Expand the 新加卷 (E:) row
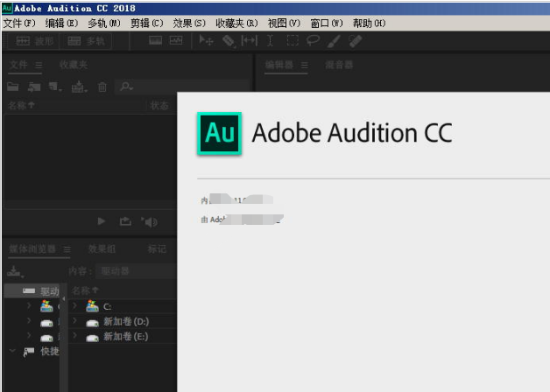 74,336
